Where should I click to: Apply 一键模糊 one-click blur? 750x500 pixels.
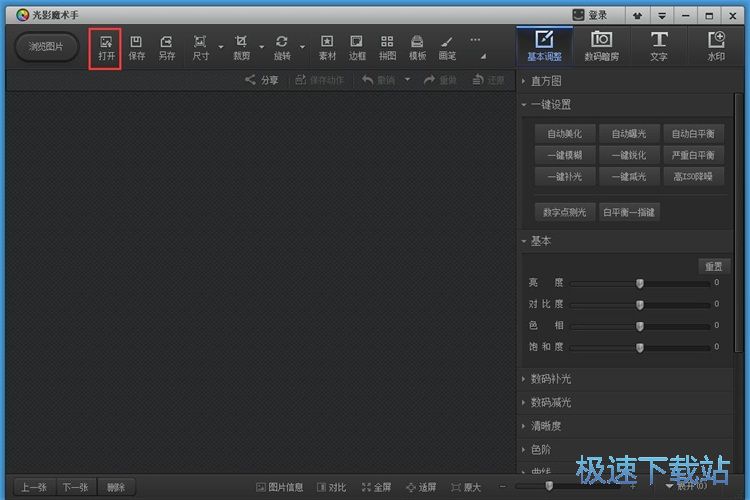point(564,155)
